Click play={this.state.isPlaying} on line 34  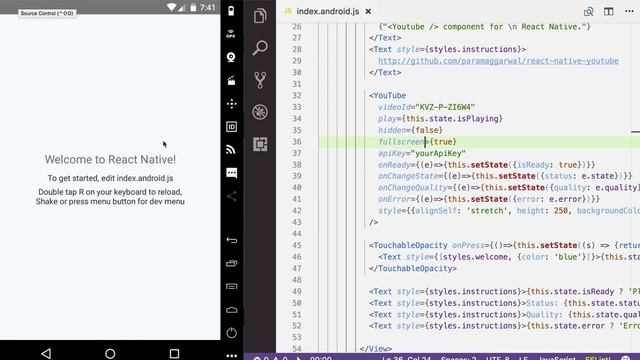440,118
